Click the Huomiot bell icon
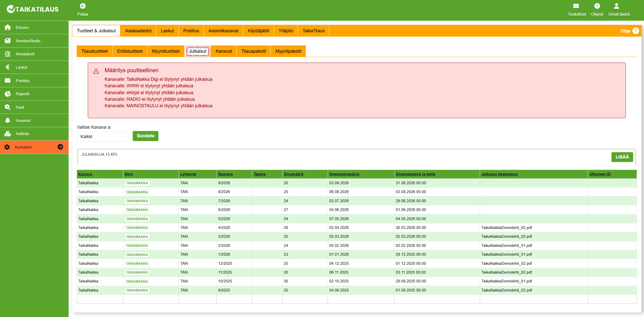This screenshot has width=644, height=317. 8,120
